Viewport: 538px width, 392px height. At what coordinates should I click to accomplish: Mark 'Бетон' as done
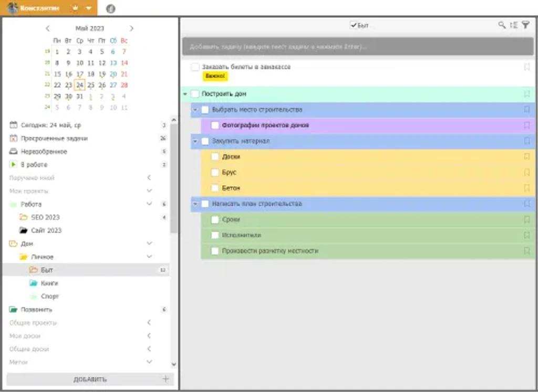(215, 188)
